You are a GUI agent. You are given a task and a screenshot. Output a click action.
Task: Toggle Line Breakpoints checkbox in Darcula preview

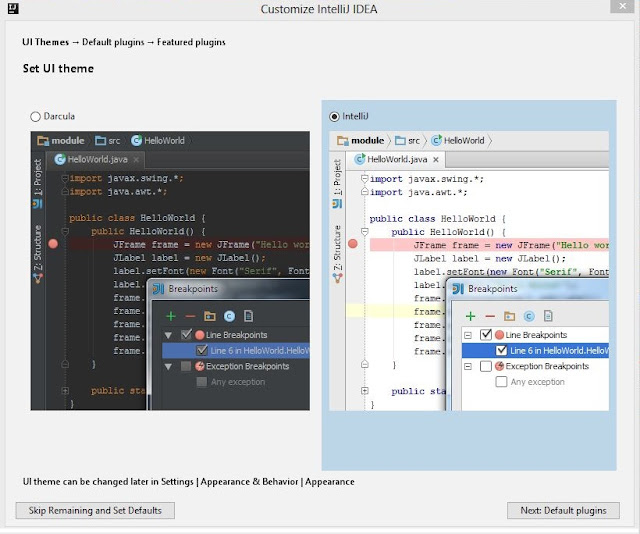(186, 335)
